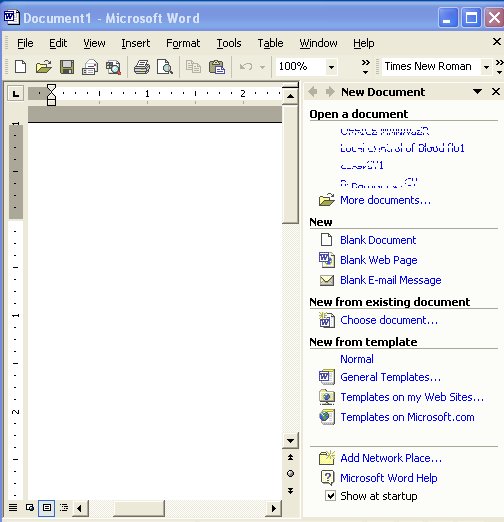Click the Blank E-mail Message link

tap(391, 280)
